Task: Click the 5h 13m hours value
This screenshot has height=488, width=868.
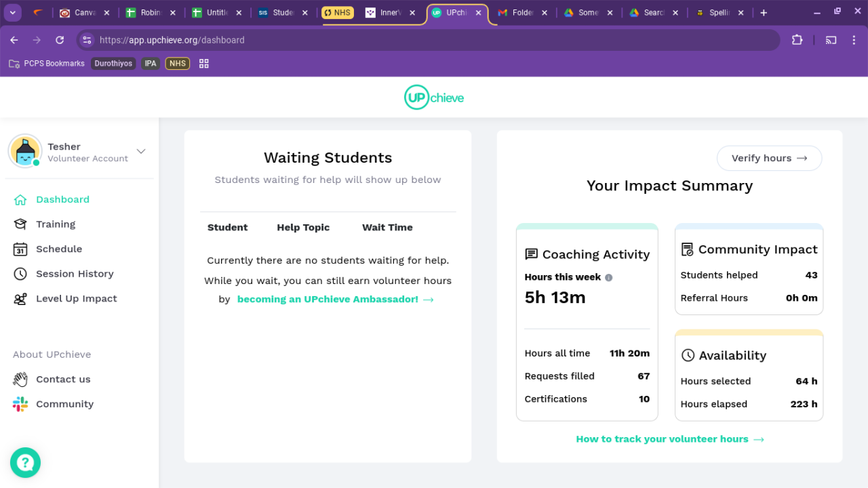Action: point(555,298)
